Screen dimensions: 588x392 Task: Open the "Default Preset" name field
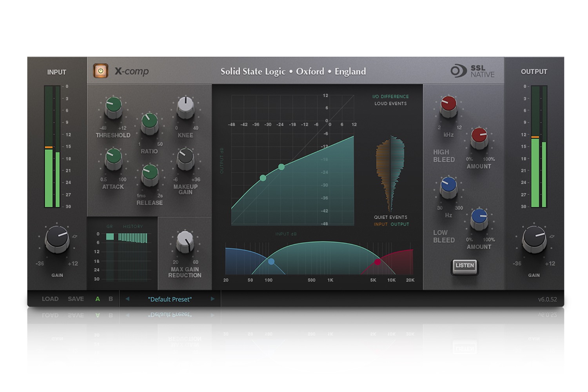coord(170,299)
